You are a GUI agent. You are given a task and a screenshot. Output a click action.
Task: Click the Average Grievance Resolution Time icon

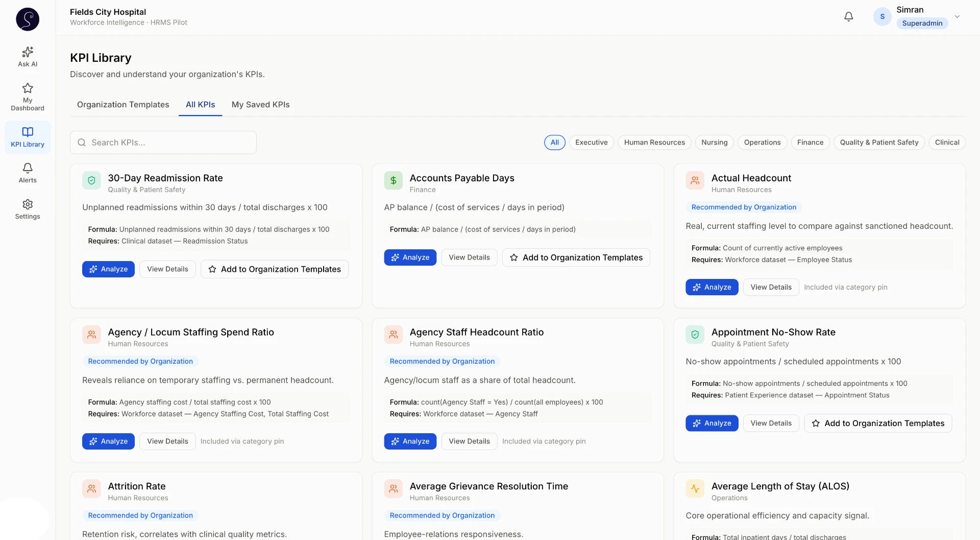pos(393,489)
